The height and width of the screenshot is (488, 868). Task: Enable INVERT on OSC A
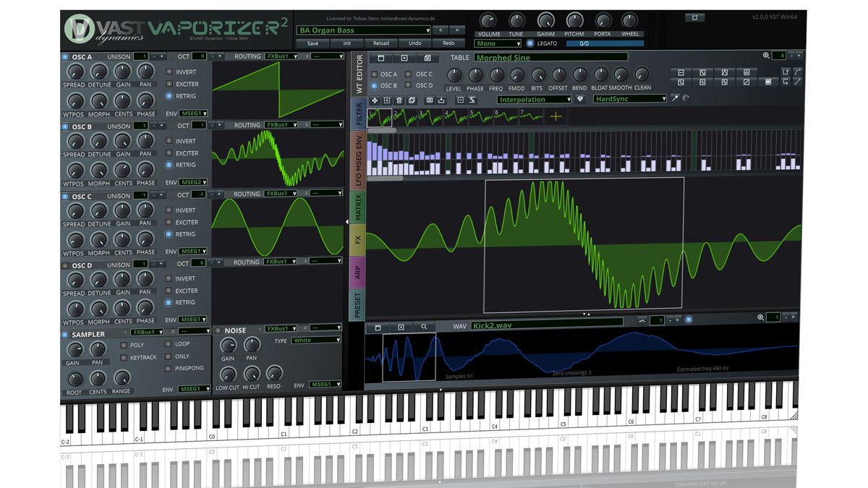pyautogui.click(x=169, y=72)
